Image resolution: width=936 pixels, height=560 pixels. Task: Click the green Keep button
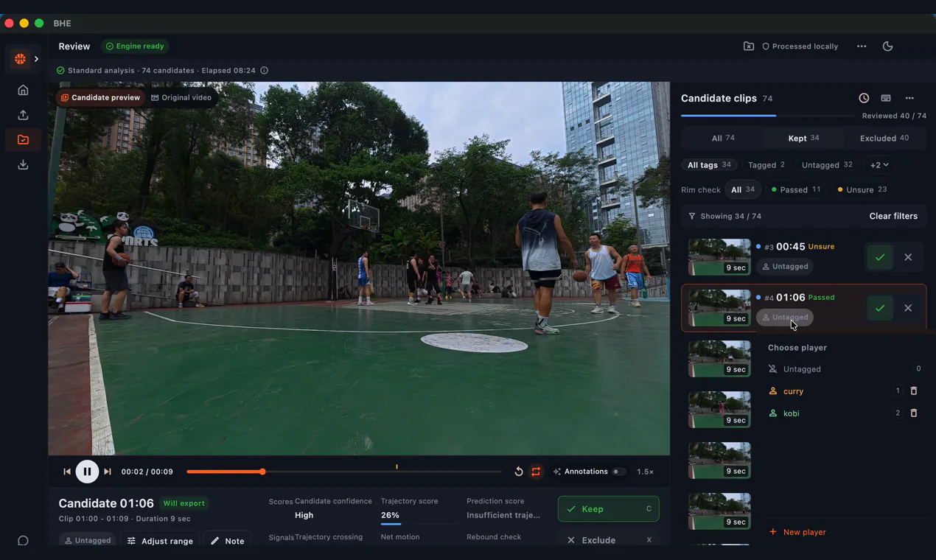click(x=608, y=509)
